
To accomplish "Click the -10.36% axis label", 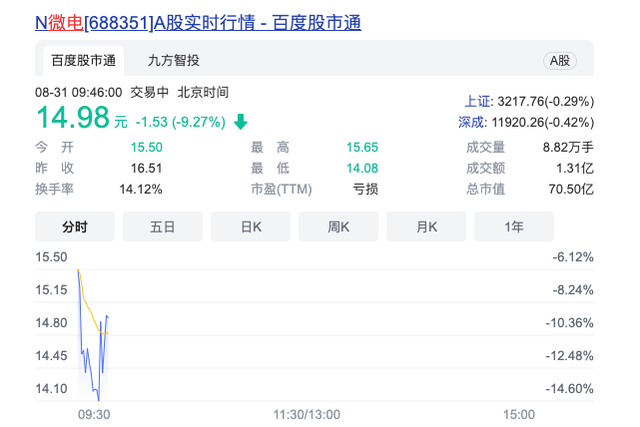I will 569,323.
